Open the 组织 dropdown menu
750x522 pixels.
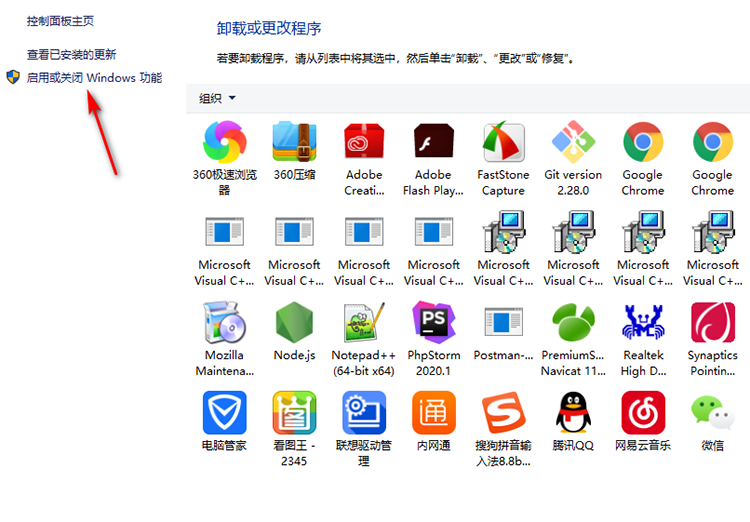(x=217, y=99)
